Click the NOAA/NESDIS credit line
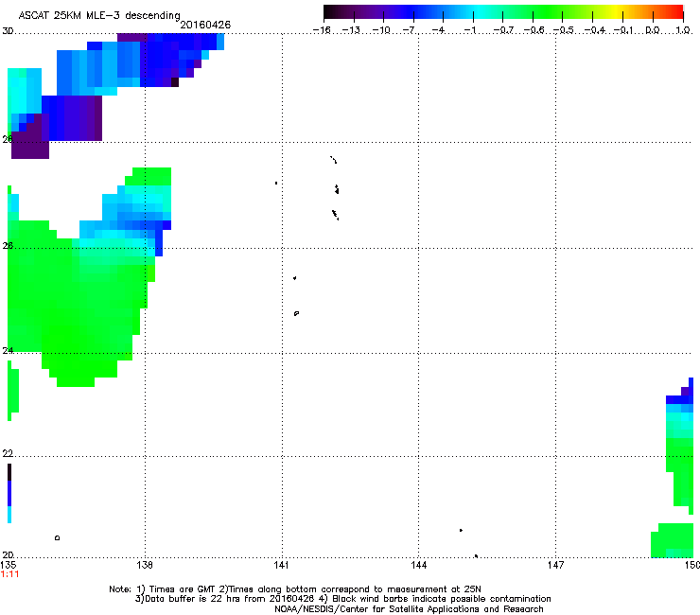 pyautogui.click(x=409, y=609)
